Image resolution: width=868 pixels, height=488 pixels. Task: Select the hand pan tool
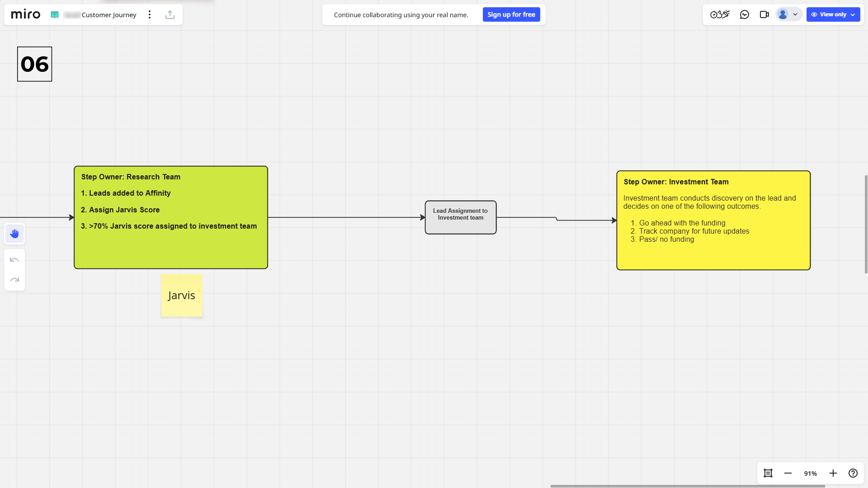pos(14,234)
